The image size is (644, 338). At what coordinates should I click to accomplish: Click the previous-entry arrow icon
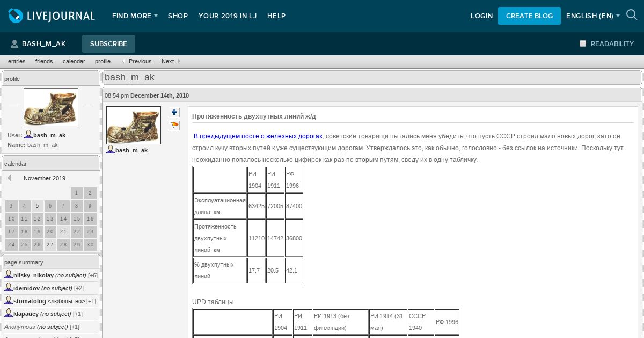pos(123,61)
